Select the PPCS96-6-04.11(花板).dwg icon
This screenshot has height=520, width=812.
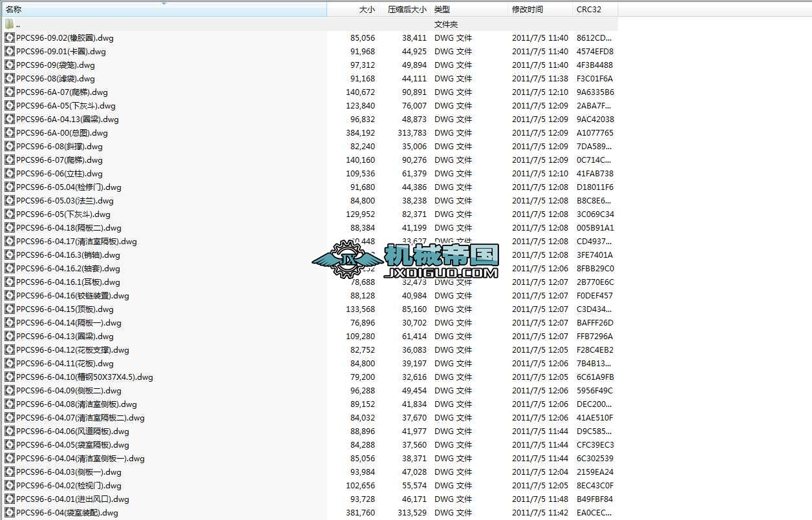[x=9, y=363]
